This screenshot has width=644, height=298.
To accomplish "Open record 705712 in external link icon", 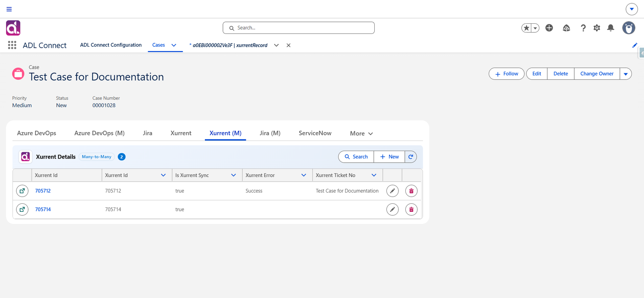I will [22, 191].
